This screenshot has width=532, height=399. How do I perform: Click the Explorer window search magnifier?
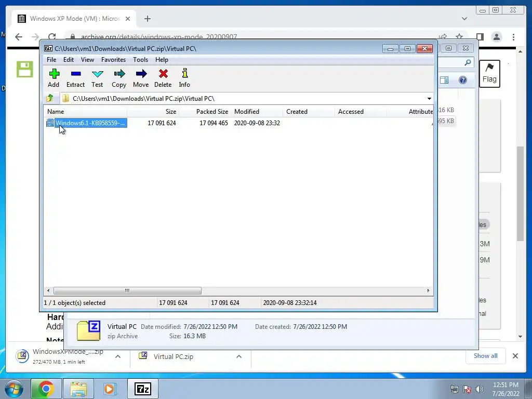coord(468,62)
